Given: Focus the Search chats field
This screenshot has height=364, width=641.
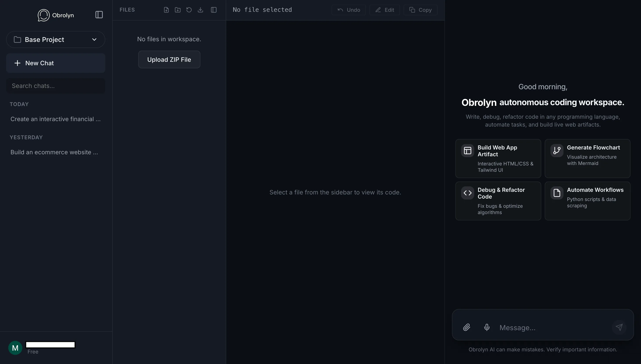Looking at the screenshot, I should pyautogui.click(x=55, y=86).
